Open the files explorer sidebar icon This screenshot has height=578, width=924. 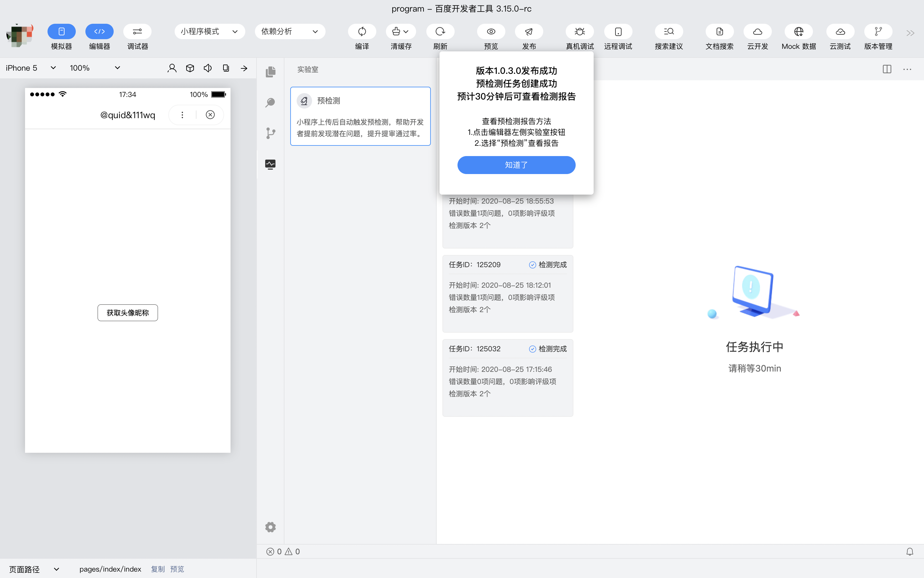pyautogui.click(x=271, y=72)
